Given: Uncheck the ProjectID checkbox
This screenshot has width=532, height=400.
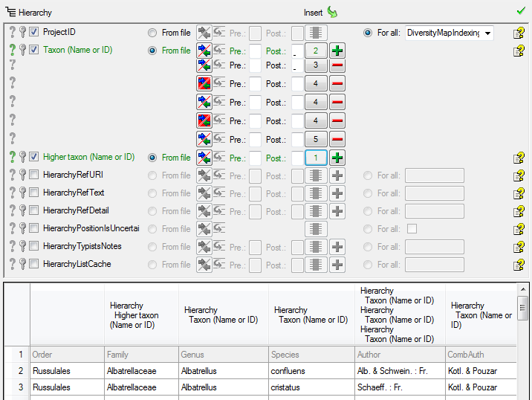Looking at the screenshot, I should click(x=33, y=33).
